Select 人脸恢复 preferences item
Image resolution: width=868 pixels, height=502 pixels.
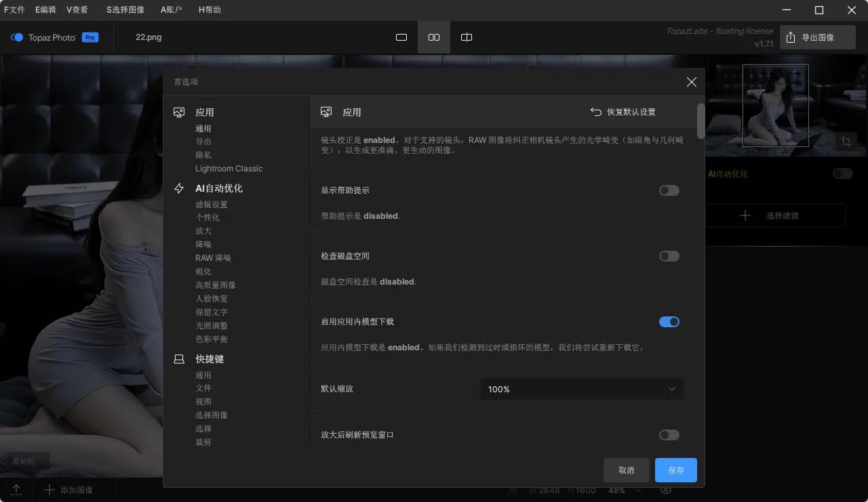[x=212, y=299]
